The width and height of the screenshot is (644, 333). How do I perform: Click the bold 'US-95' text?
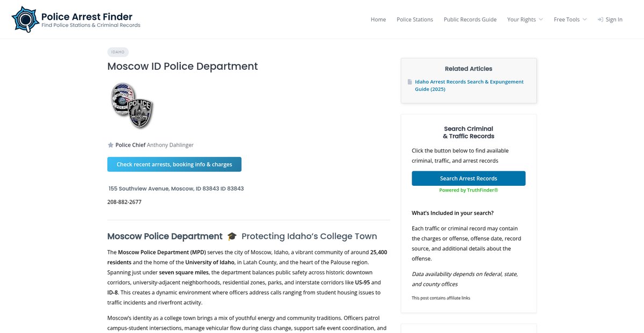[x=362, y=283]
